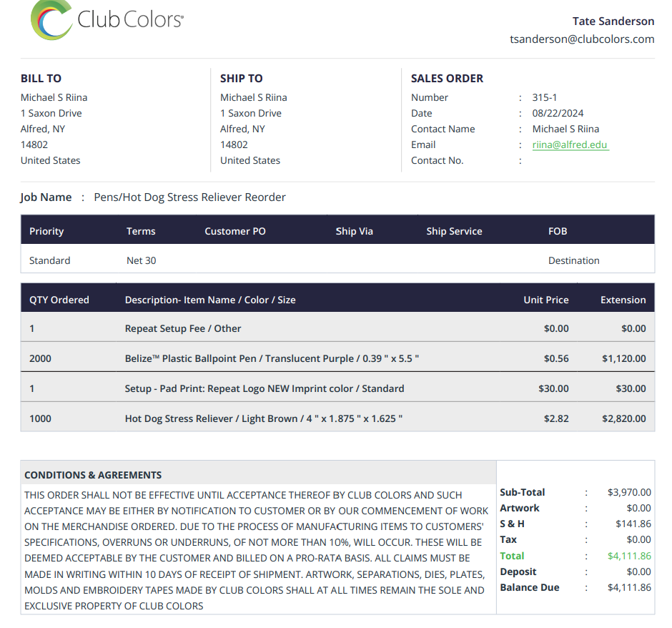672x628 pixels.
Task: Select the Repeat Setup Fee / Other row
Action: coord(337,328)
